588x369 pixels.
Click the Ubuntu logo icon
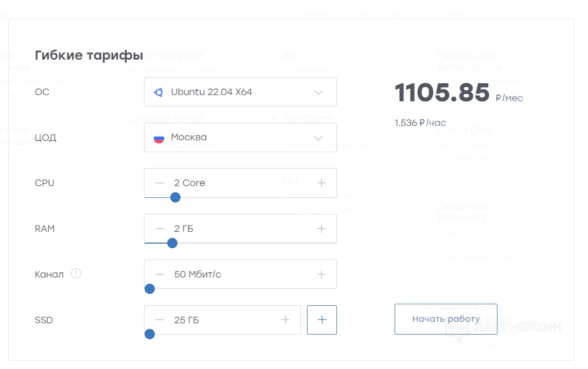tap(158, 92)
